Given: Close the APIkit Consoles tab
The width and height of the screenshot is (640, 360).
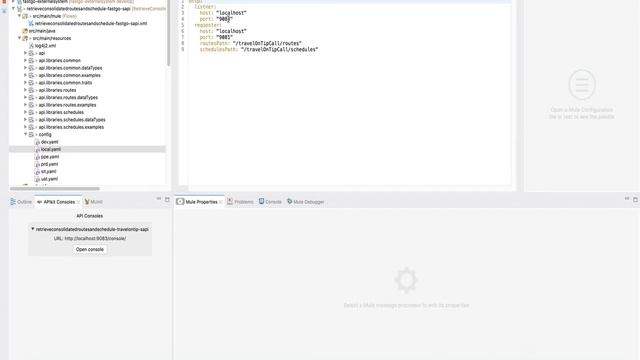Looking at the screenshot, I should (78, 202).
